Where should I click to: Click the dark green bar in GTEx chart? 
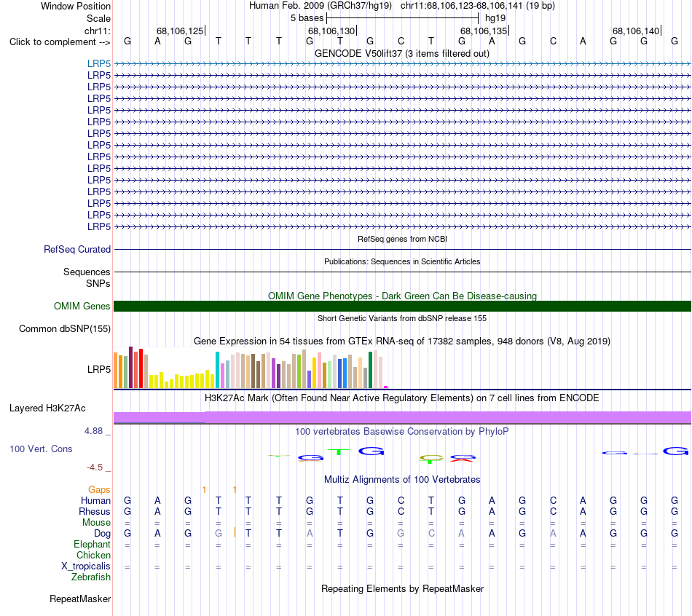click(370, 370)
